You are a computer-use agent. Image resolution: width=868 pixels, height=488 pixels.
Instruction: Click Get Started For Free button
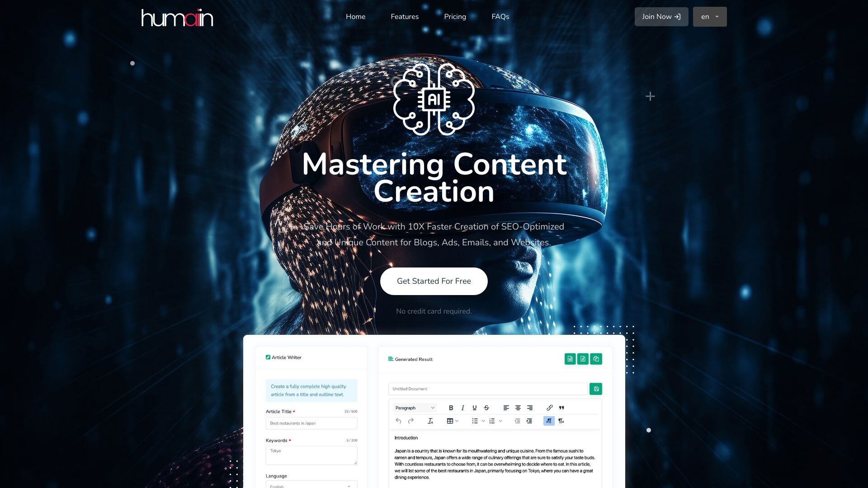pyautogui.click(x=434, y=281)
